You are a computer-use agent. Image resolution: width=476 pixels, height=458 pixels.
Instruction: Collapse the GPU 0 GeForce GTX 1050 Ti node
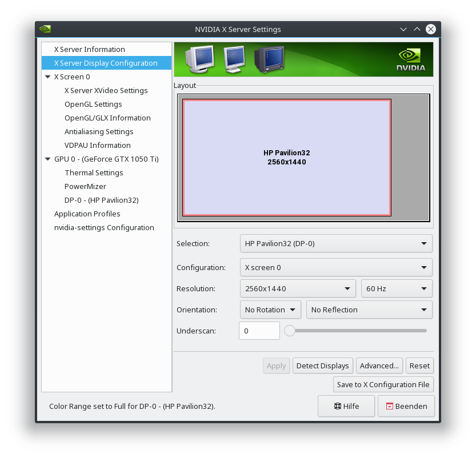pos(47,159)
